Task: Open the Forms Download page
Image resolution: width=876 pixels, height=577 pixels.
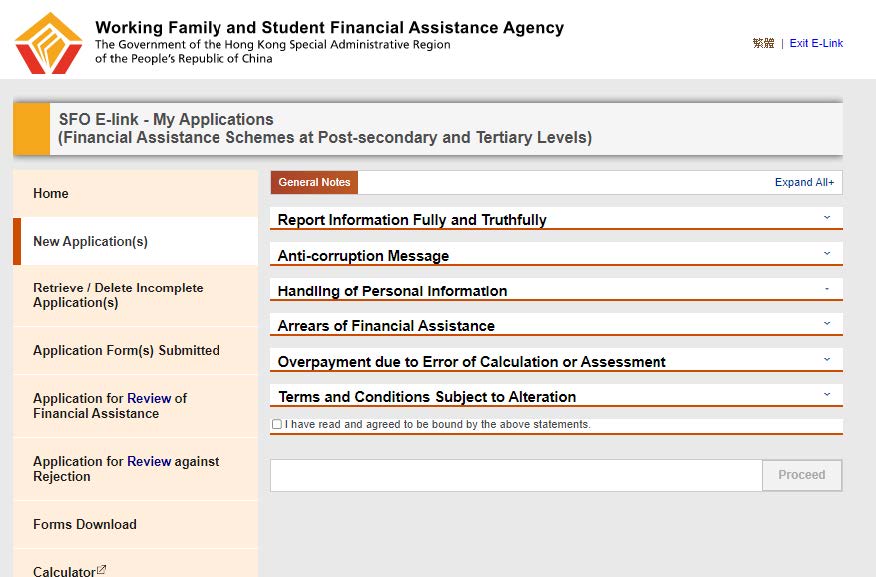Action: (85, 525)
